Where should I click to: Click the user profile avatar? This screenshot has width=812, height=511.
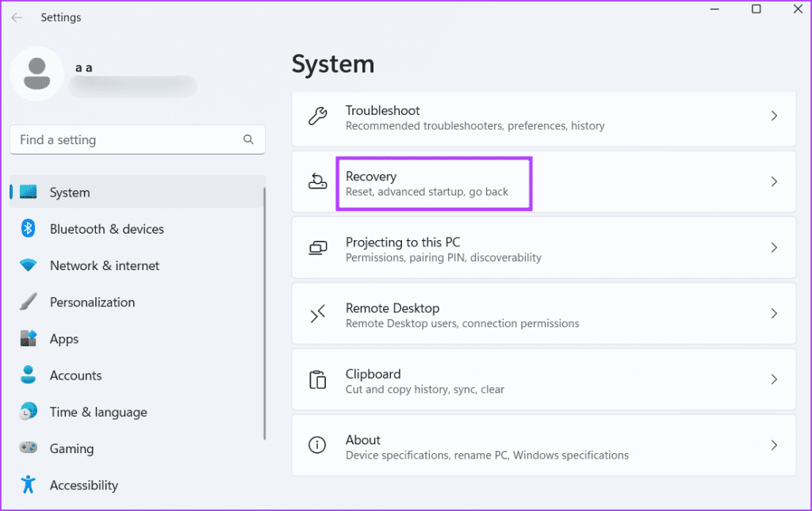[36, 74]
